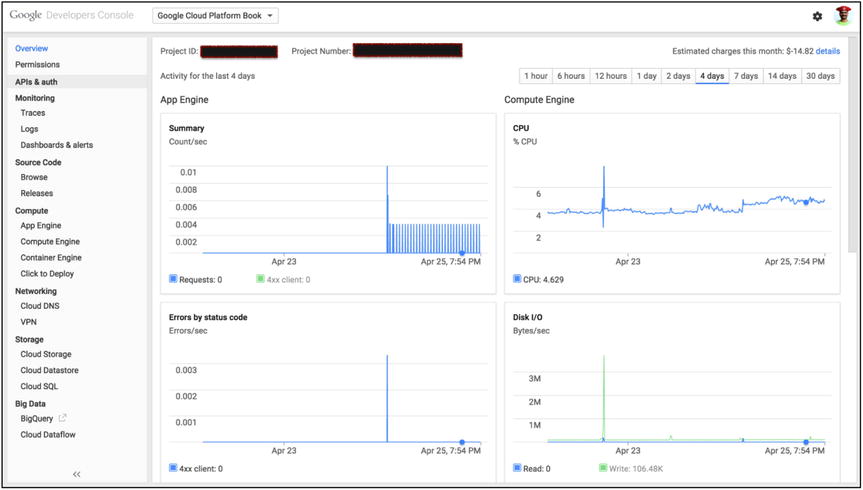
Task: Select the 1 day time range
Action: (x=647, y=76)
